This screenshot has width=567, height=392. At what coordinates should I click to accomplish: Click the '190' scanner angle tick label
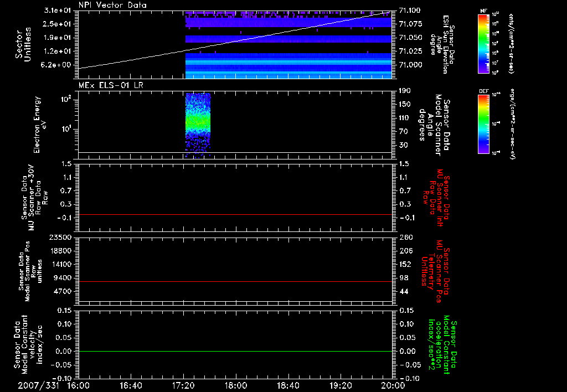click(x=405, y=91)
